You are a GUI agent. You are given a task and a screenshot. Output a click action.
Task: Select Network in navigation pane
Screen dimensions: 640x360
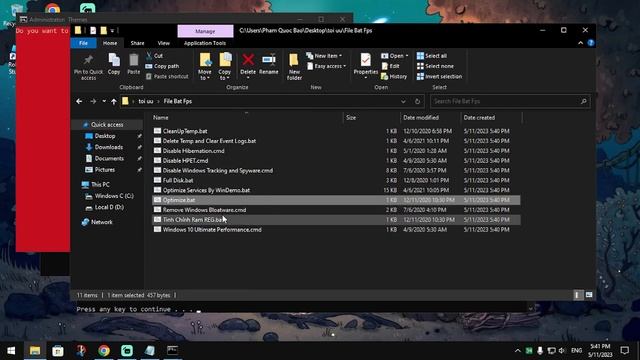click(x=102, y=222)
